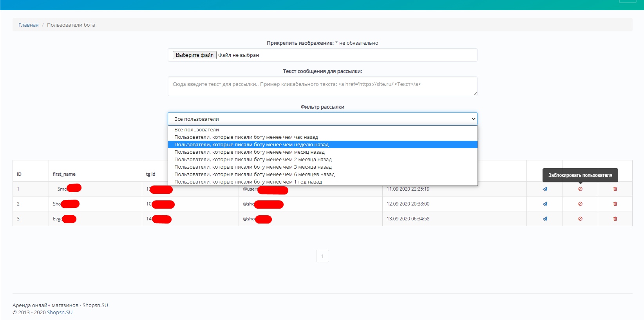644x320 pixels.
Task: Pick the 'менее чем 6 месяцев назад' option
Action: coord(254,175)
